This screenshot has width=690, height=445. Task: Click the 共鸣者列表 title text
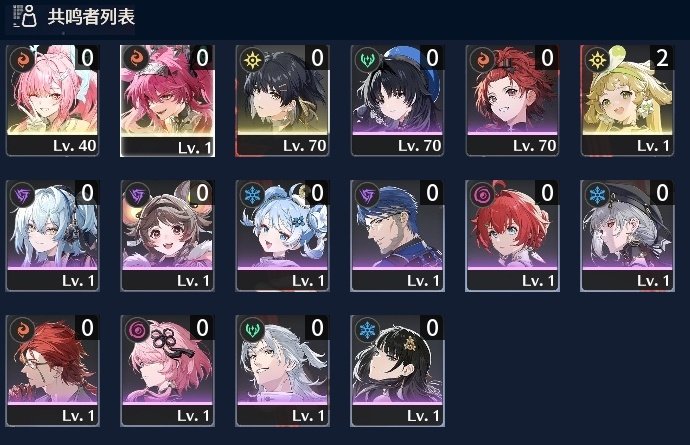coord(91,17)
